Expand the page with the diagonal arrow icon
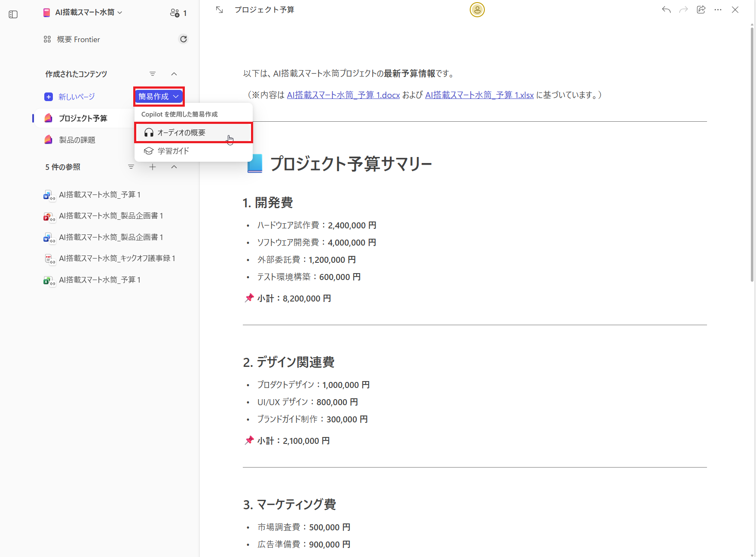Viewport: 756px width, 557px height. pos(219,9)
